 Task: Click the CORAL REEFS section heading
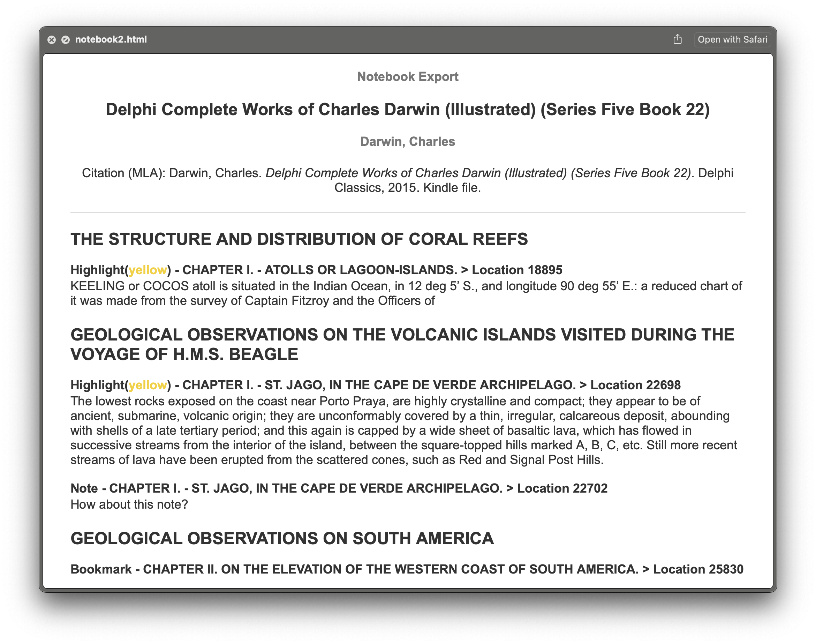pos(299,239)
